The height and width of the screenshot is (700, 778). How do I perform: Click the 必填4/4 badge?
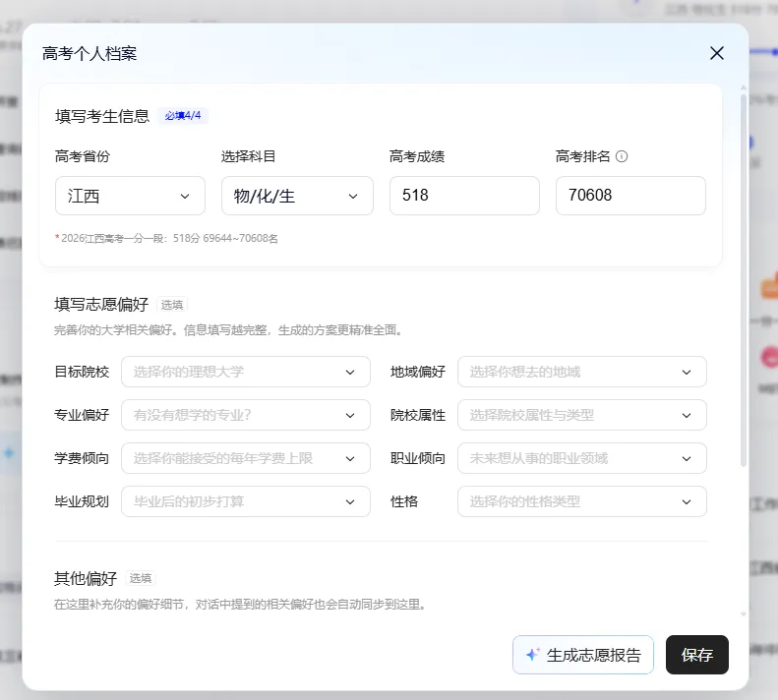[183, 116]
